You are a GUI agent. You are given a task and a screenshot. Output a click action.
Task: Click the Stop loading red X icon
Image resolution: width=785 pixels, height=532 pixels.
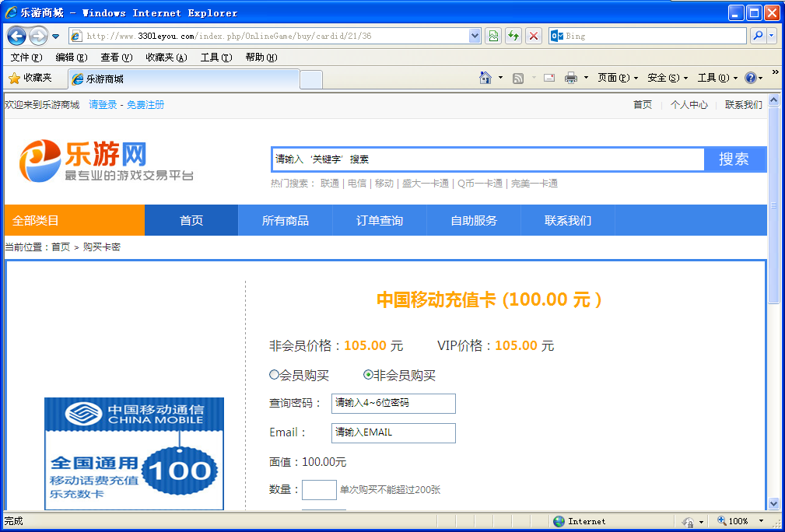pyautogui.click(x=534, y=36)
